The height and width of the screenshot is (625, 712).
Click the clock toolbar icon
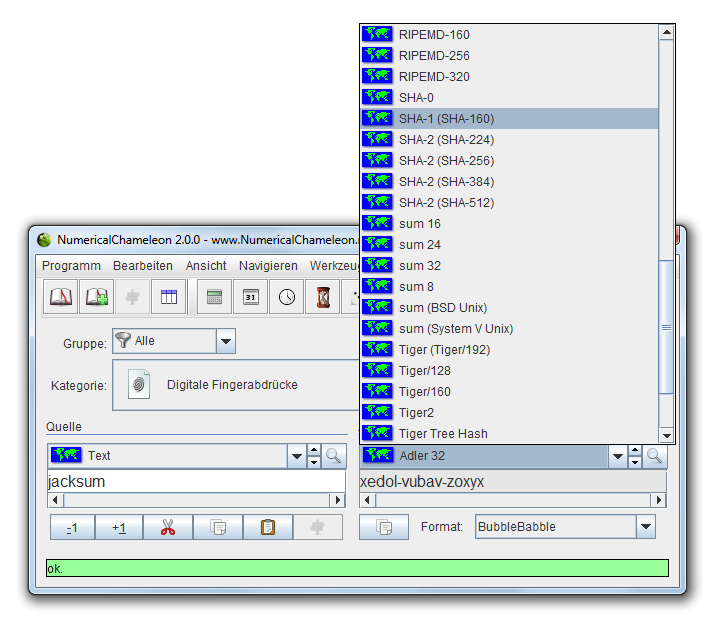[287, 297]
